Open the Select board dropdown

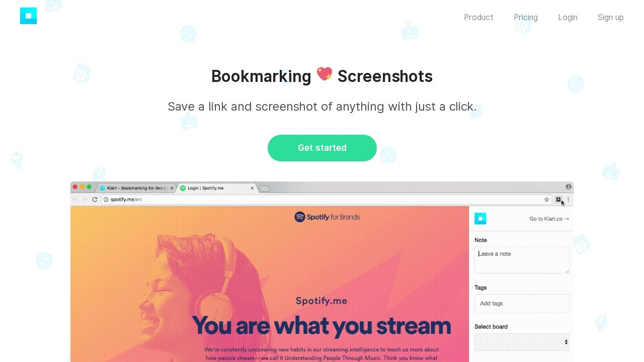click(x=522, y=342)
